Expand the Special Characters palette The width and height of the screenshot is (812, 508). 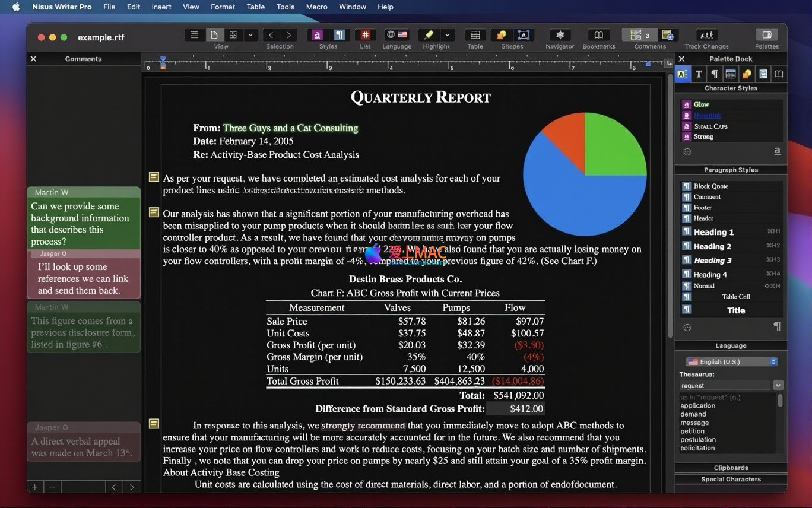pyautogui.click(x=731, y=479)
